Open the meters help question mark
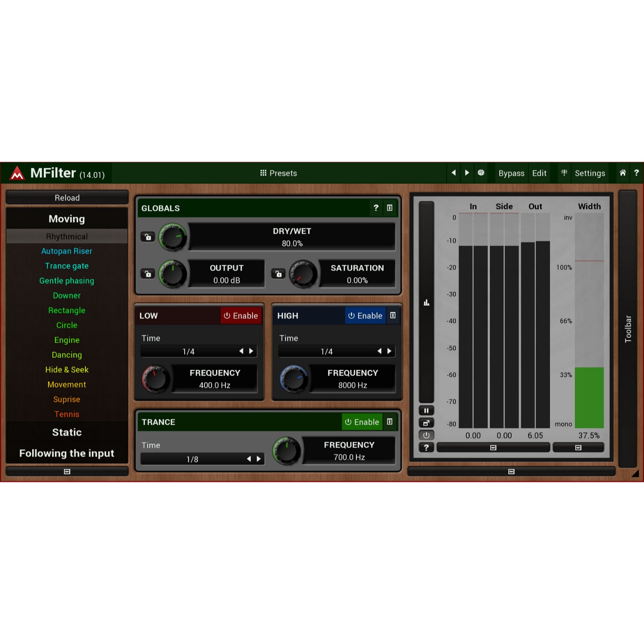Viewport: 644px width, 644px height. 426,447
